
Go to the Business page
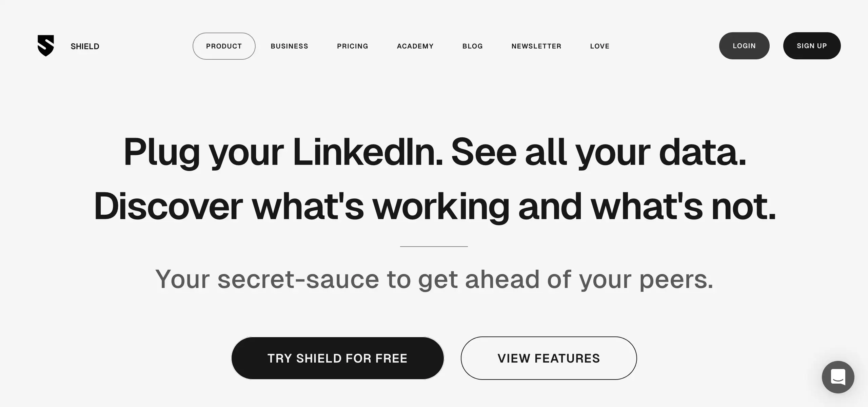(x=289, y=46)
